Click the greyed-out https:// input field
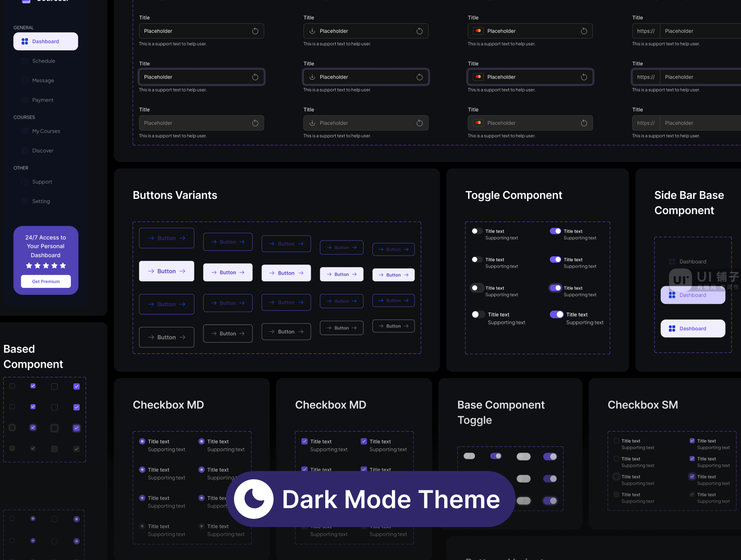The image size is (741, 560). pos(687,123)
